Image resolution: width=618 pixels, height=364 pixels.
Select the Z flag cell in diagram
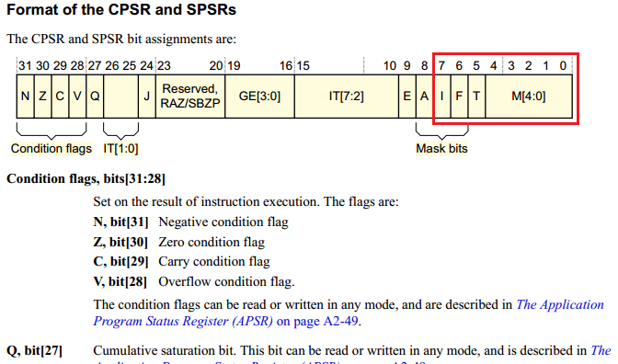coord(42,97)
